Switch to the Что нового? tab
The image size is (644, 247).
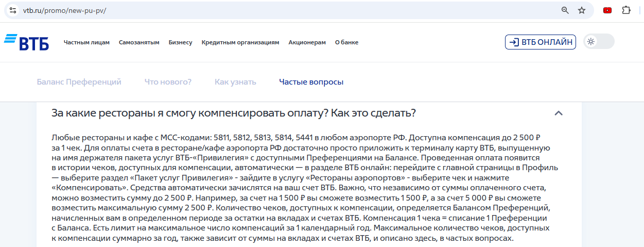168,82
